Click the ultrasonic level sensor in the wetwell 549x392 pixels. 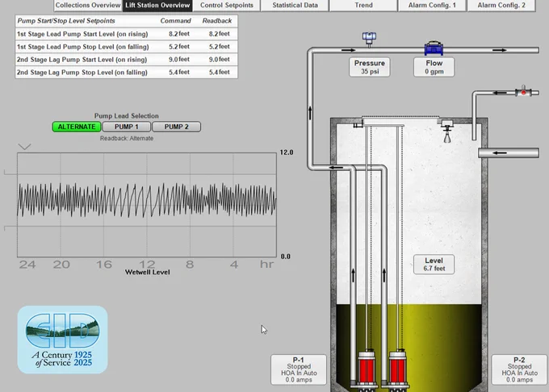[446, 131]
